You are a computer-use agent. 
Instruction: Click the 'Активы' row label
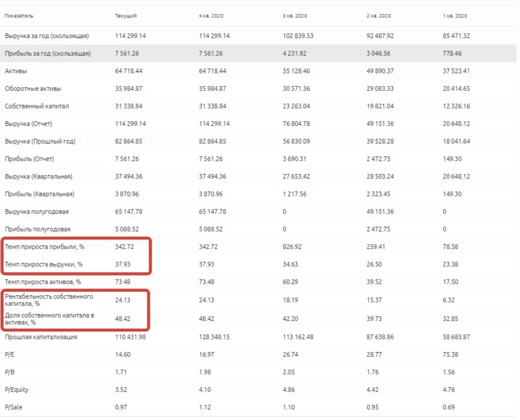point(16,71)
